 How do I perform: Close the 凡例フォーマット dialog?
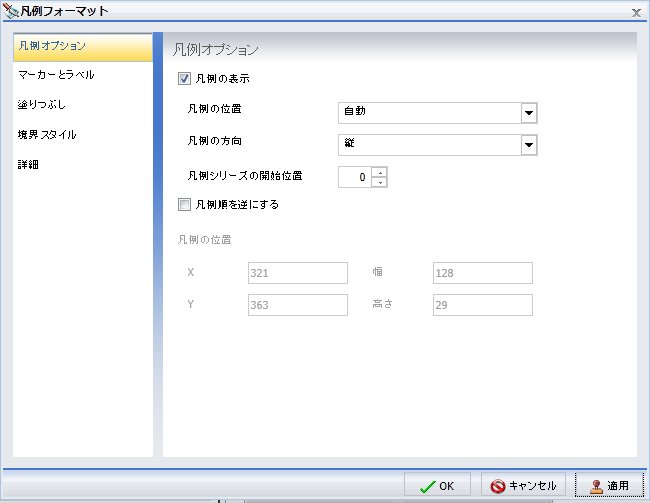pyautogui.click(x=636, y=13)
